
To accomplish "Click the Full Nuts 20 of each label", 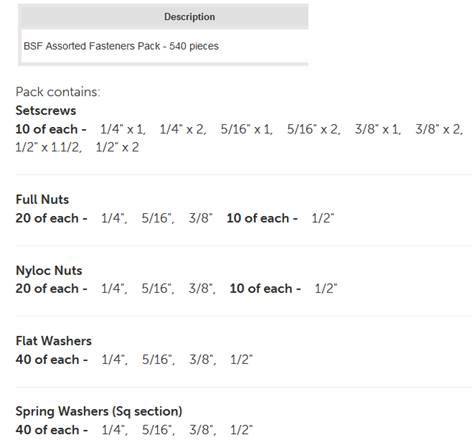I will pyautogui.click(x=51, y=218).
